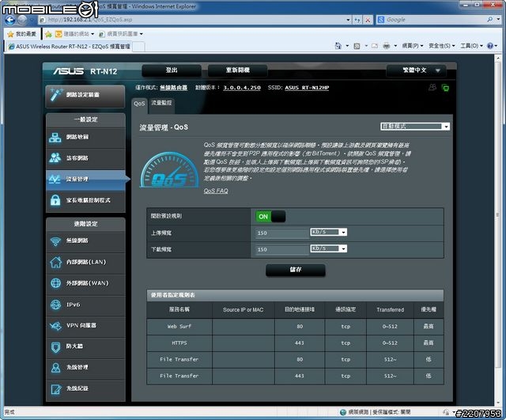Open the QoS FAQ link
The width and height of the screenshot is (506, 420).
(216, 191)
